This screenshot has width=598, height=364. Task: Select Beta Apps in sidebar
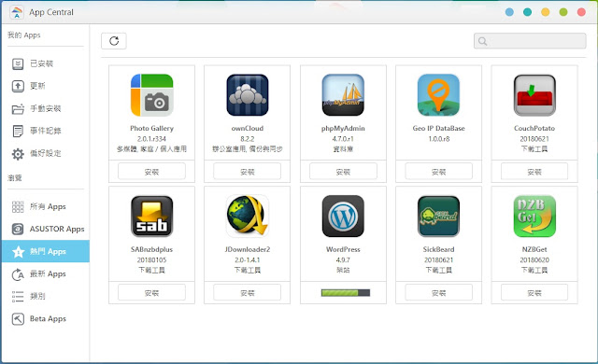46,318
